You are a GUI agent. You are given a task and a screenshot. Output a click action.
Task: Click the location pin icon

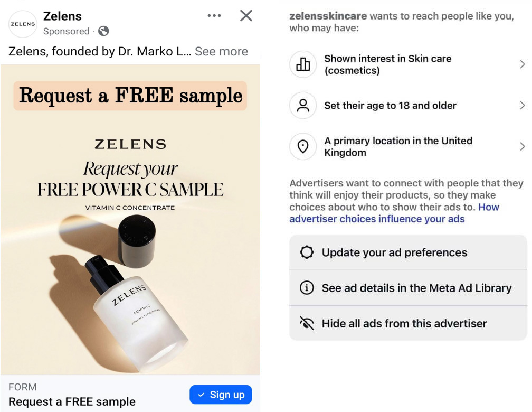pyautogui.click(x=303, y=146)
